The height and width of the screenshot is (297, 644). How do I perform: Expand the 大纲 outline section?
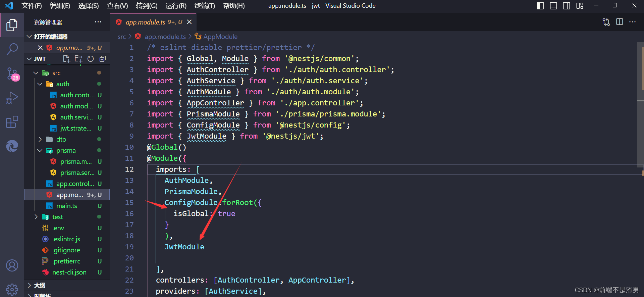click(x=29, y=285)
